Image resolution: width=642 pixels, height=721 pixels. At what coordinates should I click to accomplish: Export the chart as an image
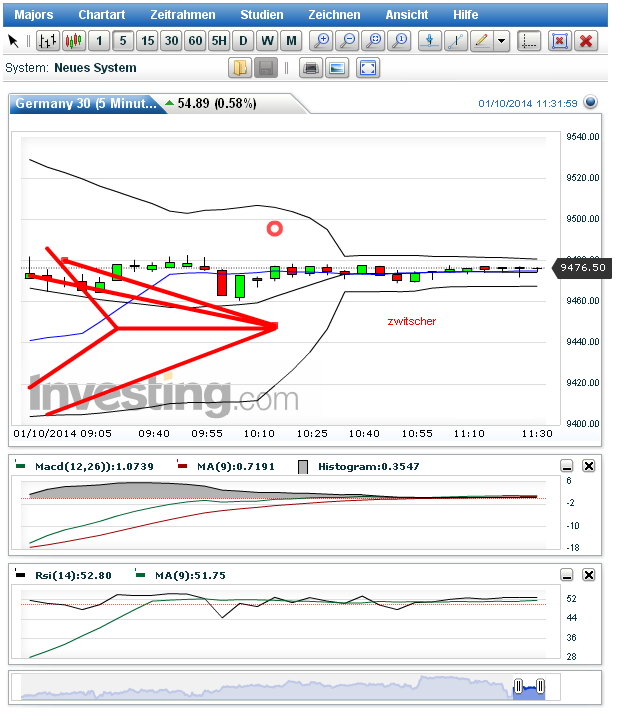tap(337, 69)
